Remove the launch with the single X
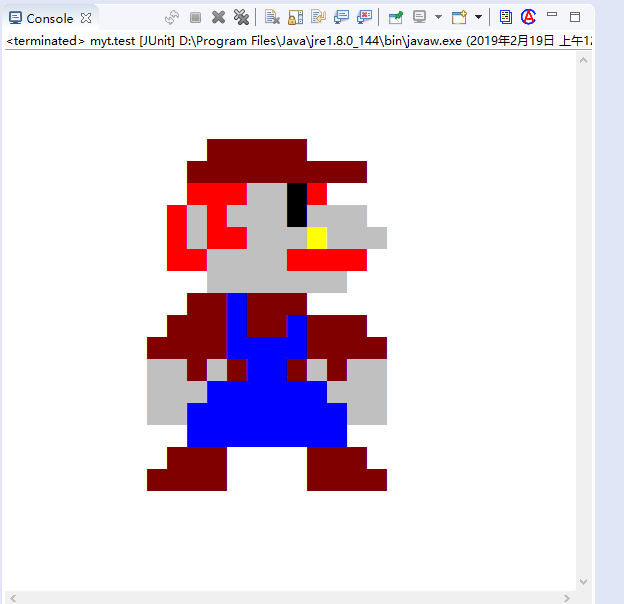The height and width of the screenshot is (604, 624). 218,18
